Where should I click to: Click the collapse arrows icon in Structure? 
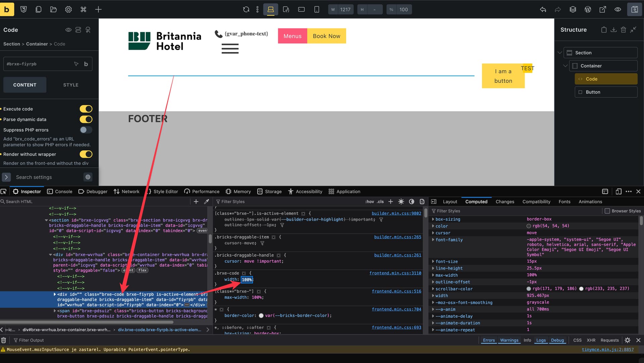tap(633, 30)
